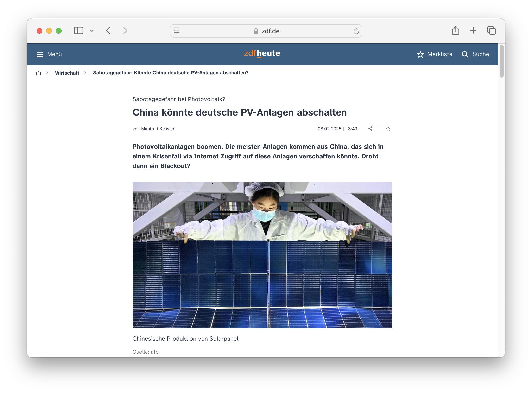Click Safari share button
This screenshot has height=393, width=532.
pyautogui.click(x=456, y=31)
